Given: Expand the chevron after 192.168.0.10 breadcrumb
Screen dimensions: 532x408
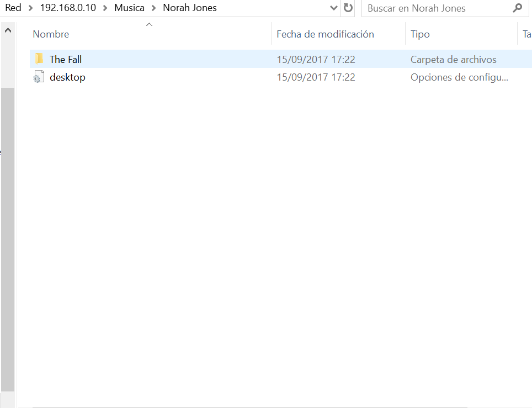Looking at the screenshot, I should 105,8.
